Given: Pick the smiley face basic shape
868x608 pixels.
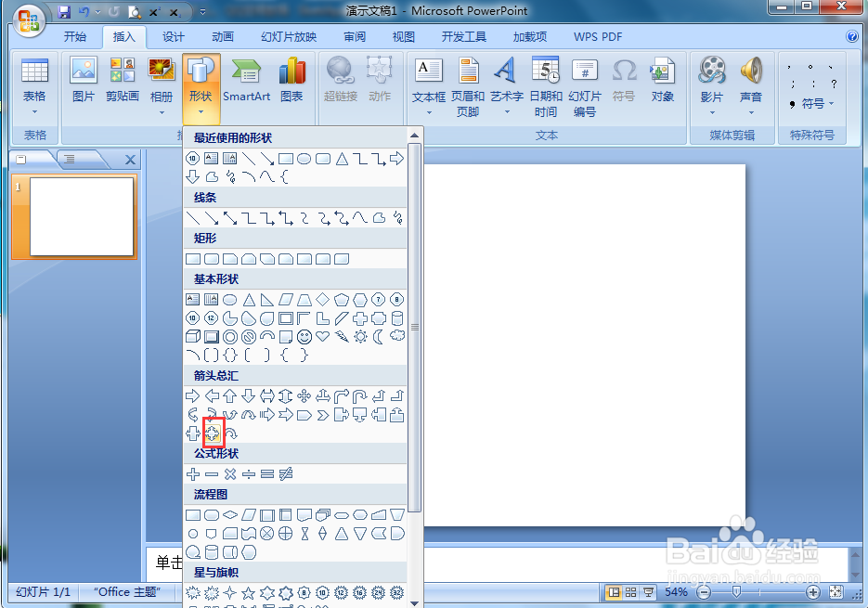Looking at the screenshot, I should click(x=304, y=337).
